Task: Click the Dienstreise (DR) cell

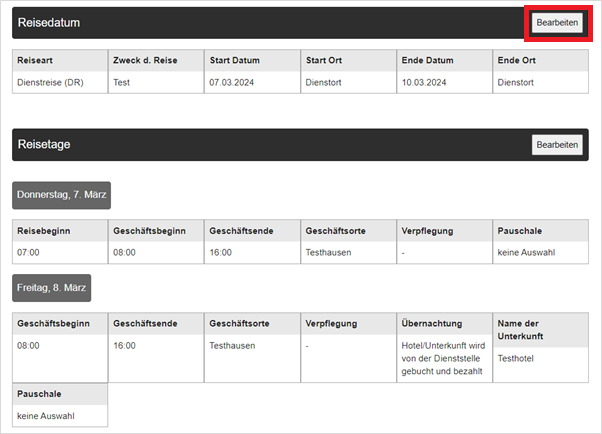Action: point(52,83)
